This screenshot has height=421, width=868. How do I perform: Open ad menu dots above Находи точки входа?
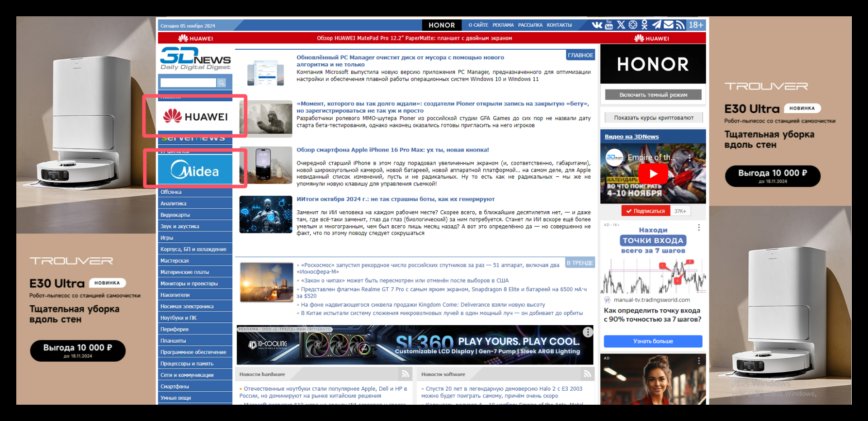(x=699, y=227)
